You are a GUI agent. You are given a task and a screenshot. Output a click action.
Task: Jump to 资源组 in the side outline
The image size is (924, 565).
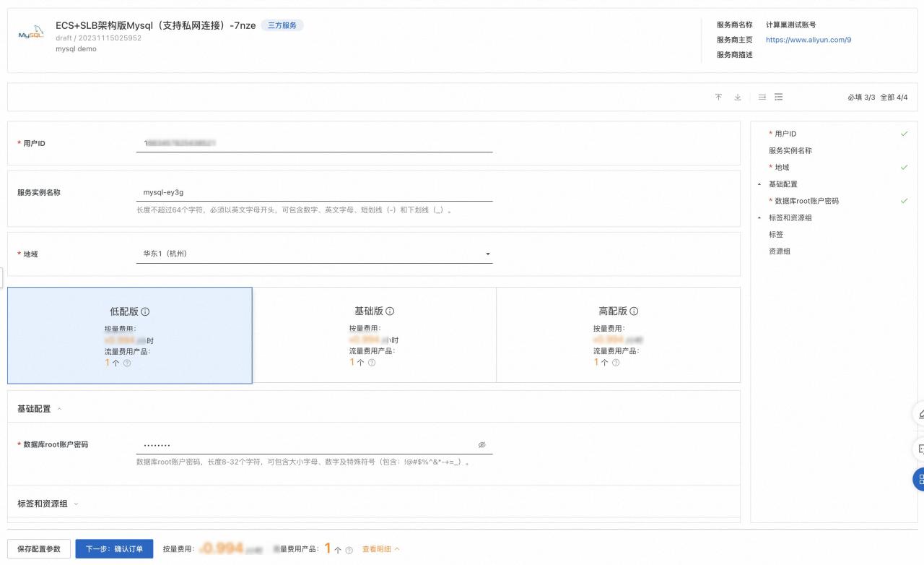point(780,251)
